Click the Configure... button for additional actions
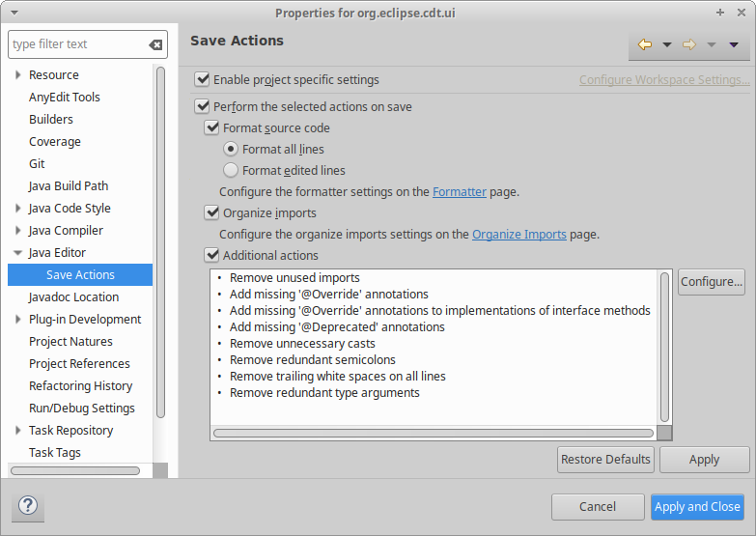Screen dimensions: 756x536 [711, 282]
